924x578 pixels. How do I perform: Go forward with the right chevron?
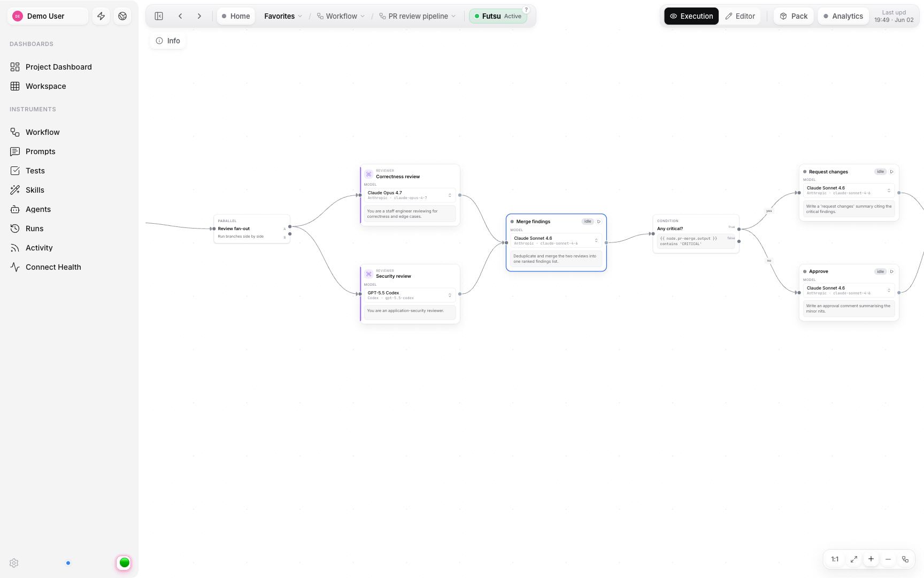click(199, 16)
